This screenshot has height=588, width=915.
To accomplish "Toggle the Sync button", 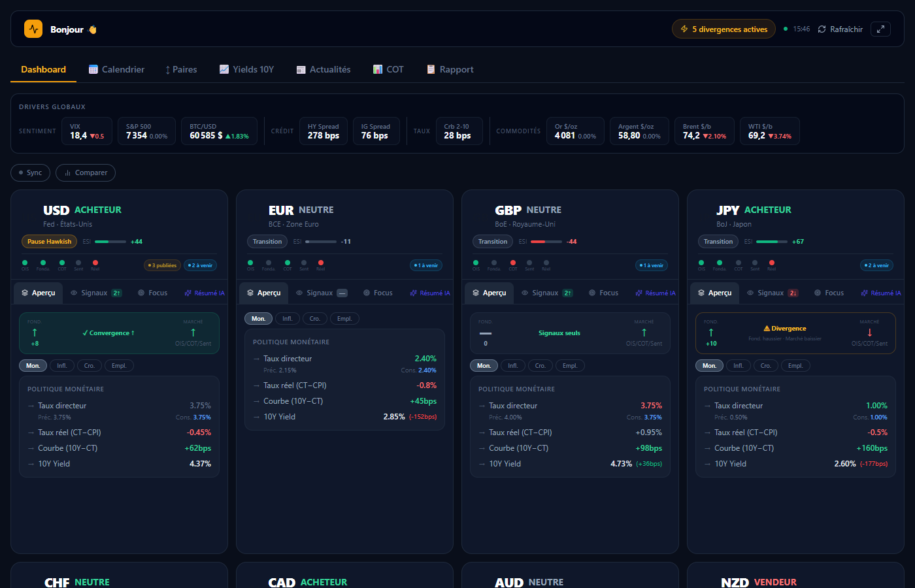I will pyautogui.click(x=30, y=172).
